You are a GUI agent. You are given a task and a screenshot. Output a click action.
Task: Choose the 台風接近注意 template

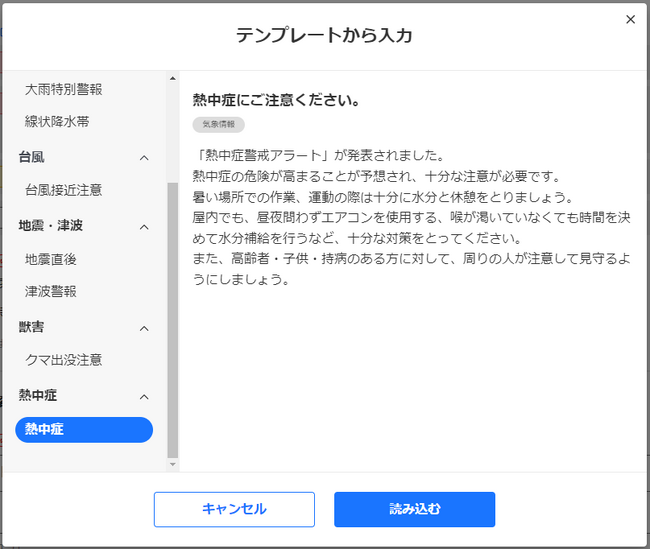point(63,190)
